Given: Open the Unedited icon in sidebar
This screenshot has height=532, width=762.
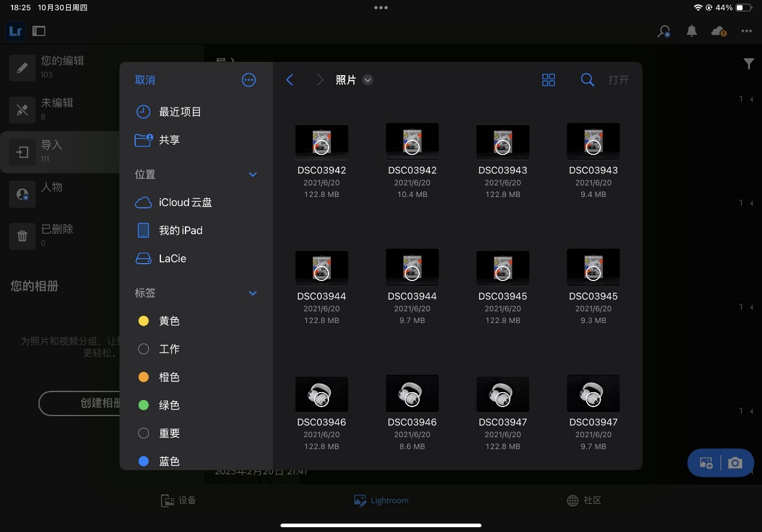Looking at the screenshot, I should [22, 109].
